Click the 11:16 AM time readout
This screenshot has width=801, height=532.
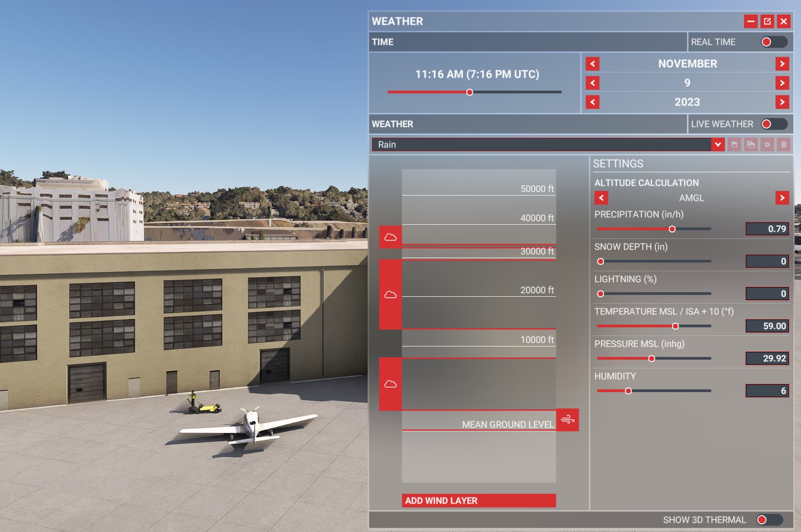pyautogui.click(x=477, y=74)
